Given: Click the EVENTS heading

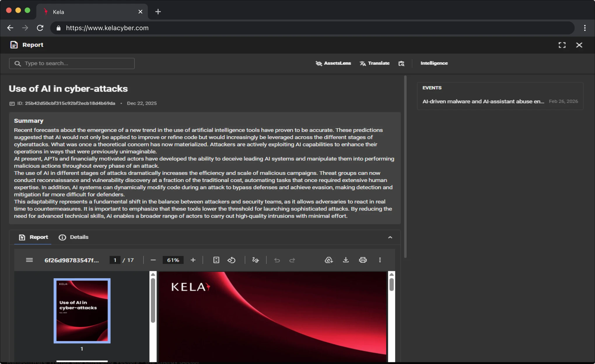Looking at the screenshot, I should (x=432, y=88).
